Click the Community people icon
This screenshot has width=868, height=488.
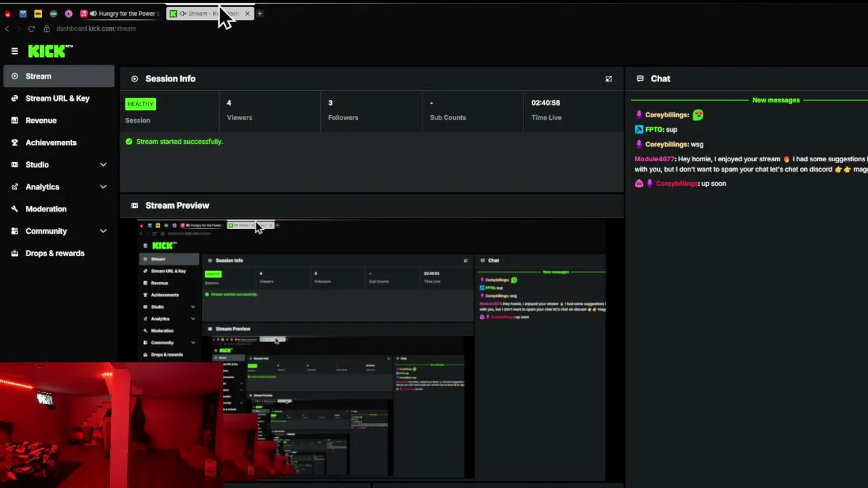(14, 231)
